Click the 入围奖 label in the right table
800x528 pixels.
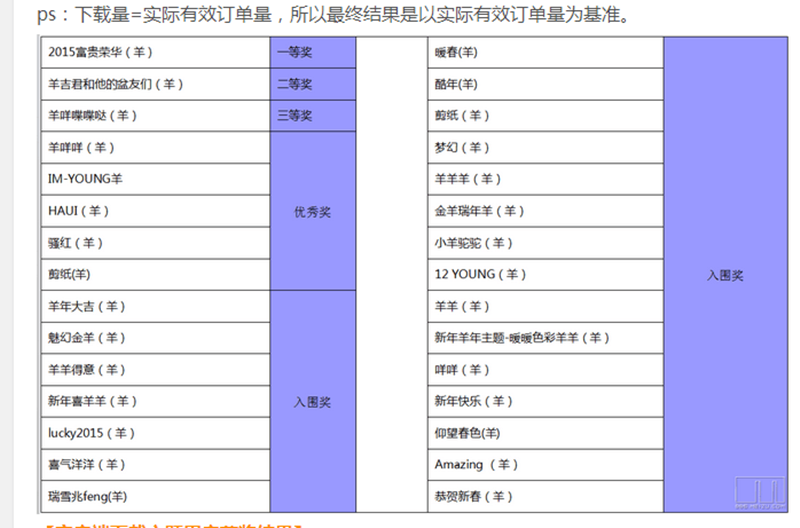tap(725, 275)
